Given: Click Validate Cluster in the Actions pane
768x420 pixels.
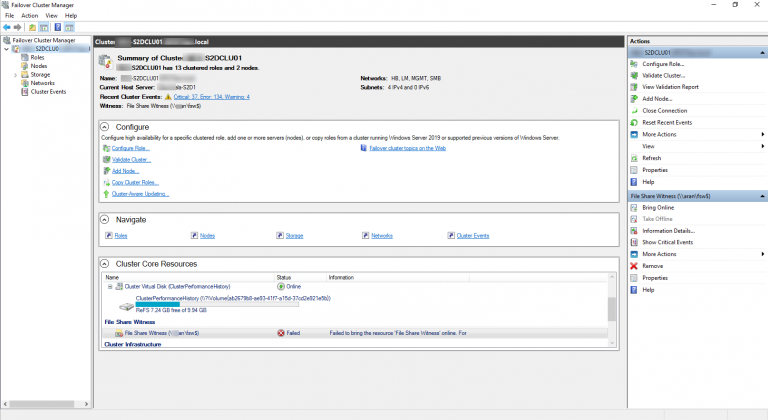Looking at the screenshot, I should [x=664, y=75].
